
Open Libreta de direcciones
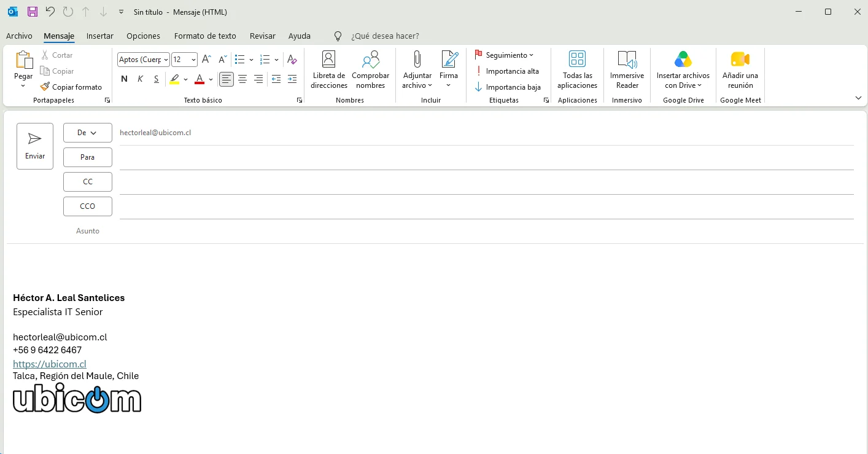point(329,70)
